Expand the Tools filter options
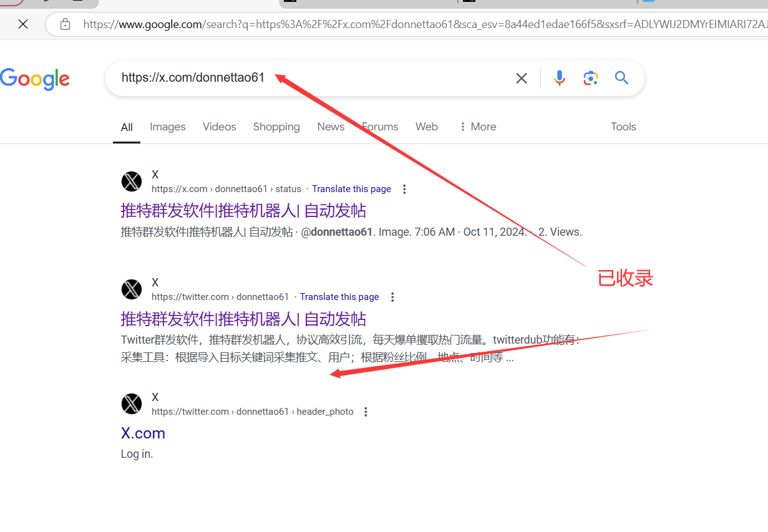The image size is (768, 532). click(623, 127)
